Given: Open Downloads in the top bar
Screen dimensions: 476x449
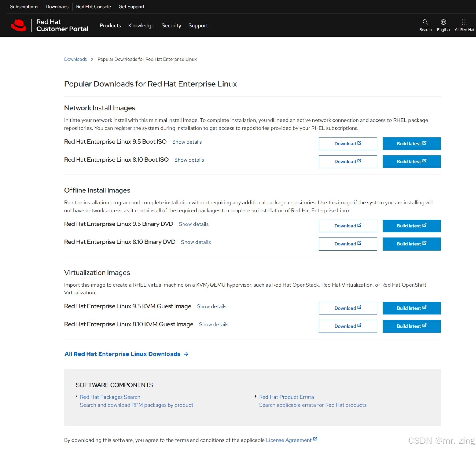Looking at the screenshot, I should [57, 7].
